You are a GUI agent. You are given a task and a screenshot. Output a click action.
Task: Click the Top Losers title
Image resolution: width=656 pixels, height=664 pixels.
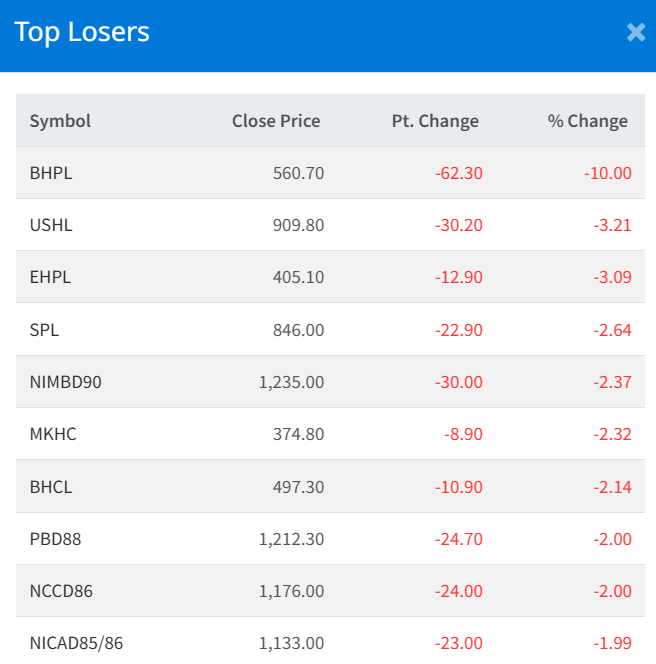[82, 32]
